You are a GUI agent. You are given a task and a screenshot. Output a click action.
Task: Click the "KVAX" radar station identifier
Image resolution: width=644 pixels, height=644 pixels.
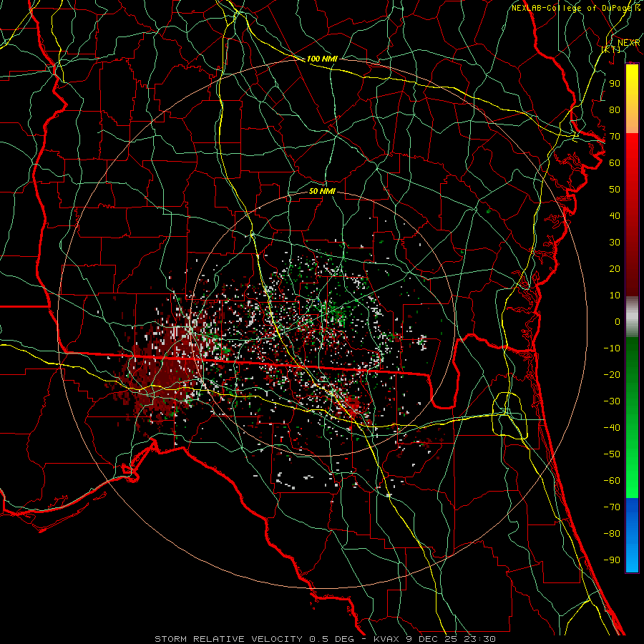pyautogui.click(x=387, y=639)
